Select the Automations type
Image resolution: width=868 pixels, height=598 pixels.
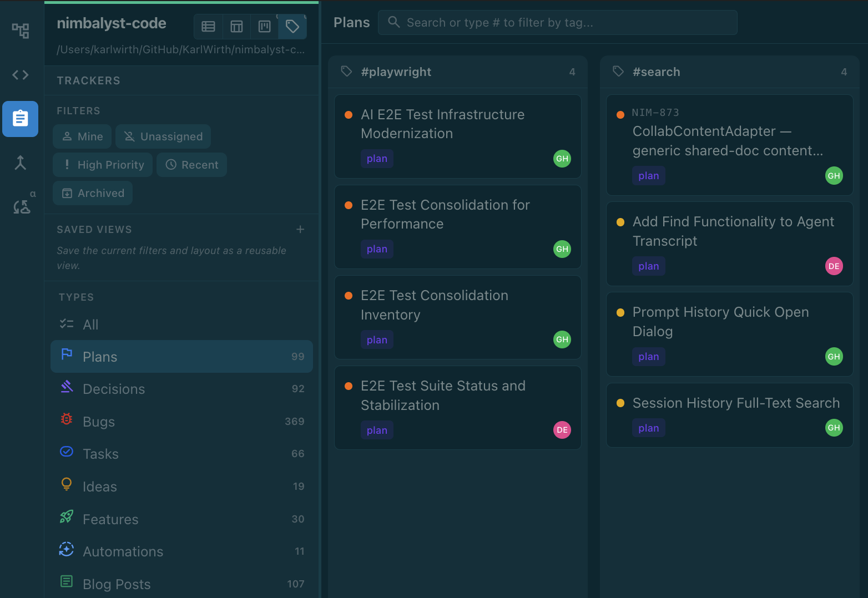tap(181, 551)
